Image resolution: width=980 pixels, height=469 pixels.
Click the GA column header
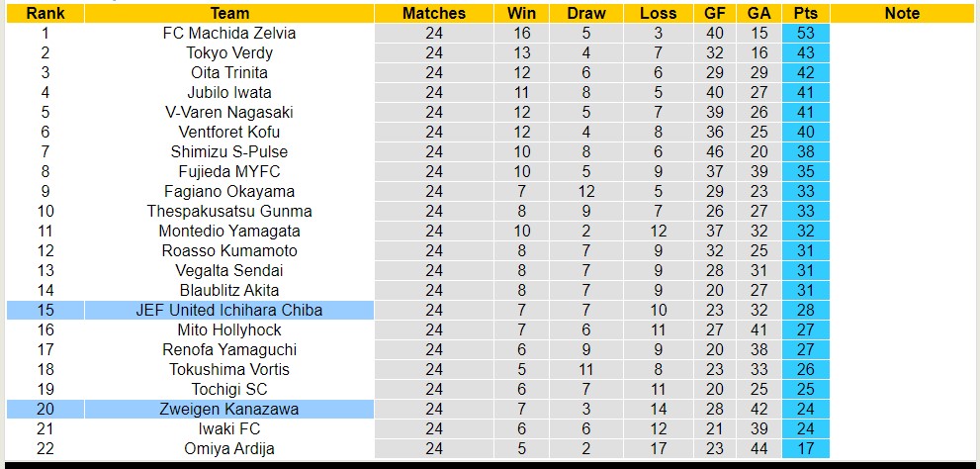point(759,13)
